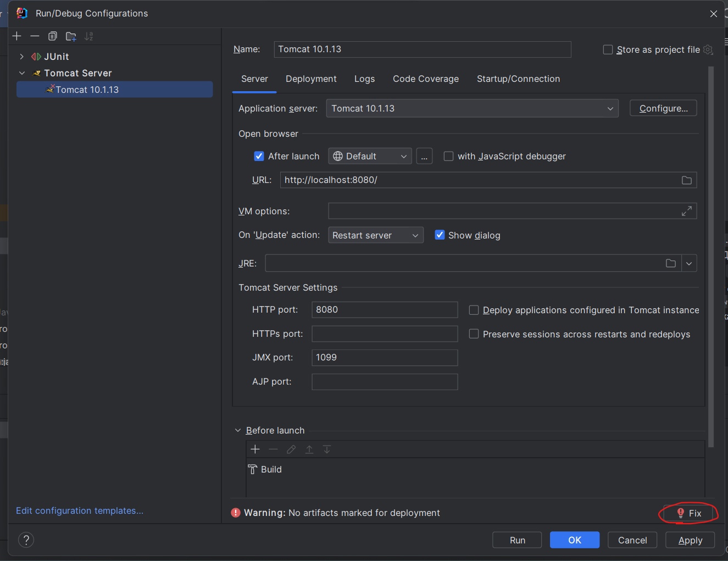Click the AJP port field
Image resolution: width=728 pixels, height=561 pixels.
[x=385, y=381]
